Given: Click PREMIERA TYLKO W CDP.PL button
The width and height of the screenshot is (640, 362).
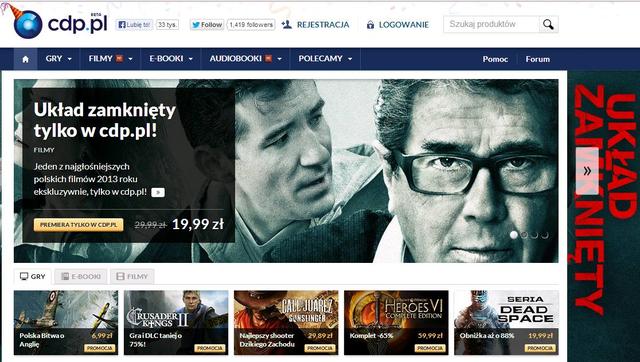Looking at the screenshot, I should [78, 225].
